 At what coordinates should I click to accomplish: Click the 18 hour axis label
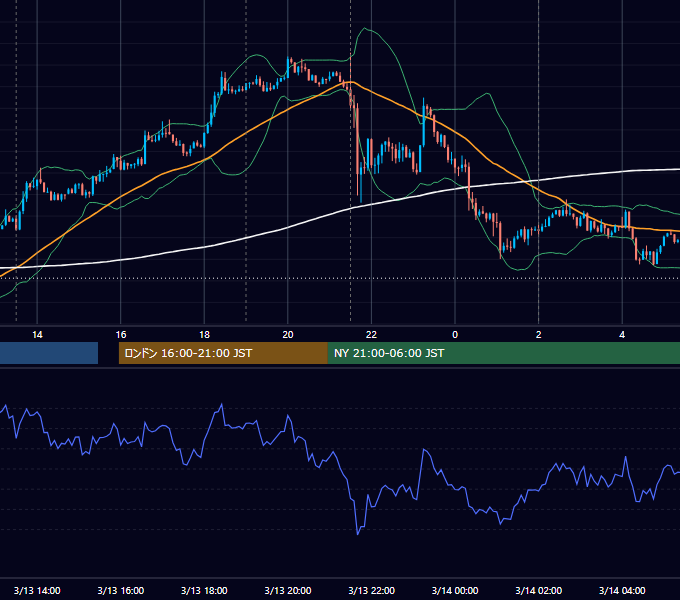coord(204,335)
